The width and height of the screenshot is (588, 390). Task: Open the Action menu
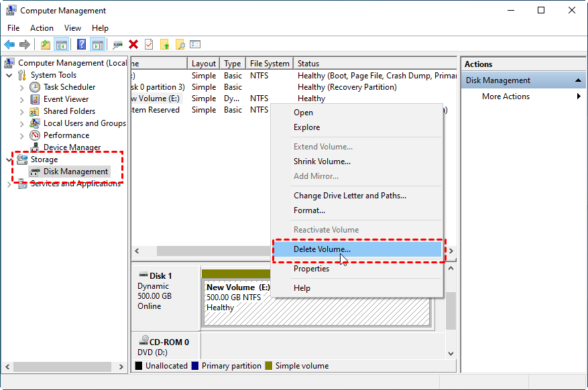tap(42, 28)
